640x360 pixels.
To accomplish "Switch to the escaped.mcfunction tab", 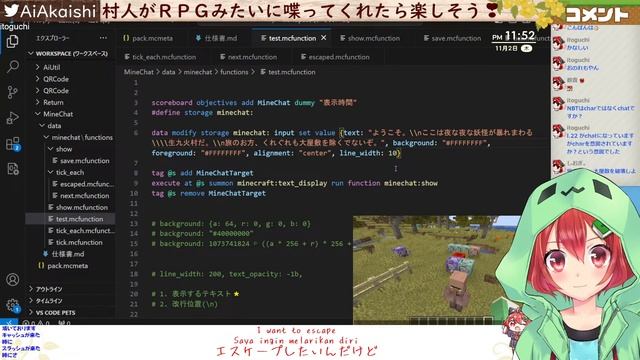I will (x=335, y=57).
